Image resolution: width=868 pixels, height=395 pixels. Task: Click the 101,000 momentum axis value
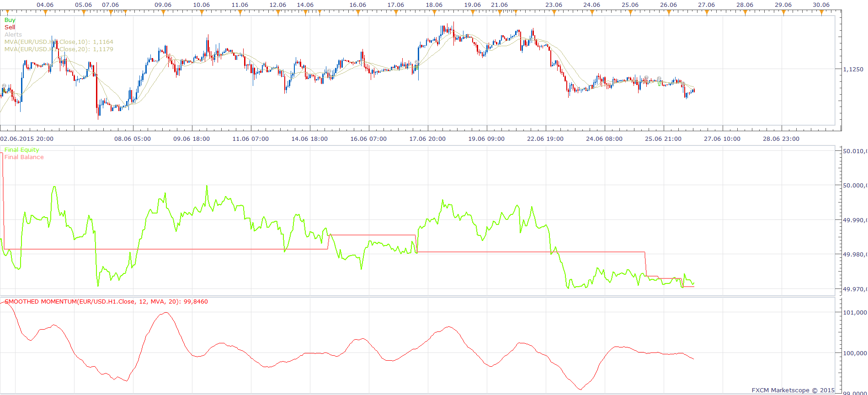[855, 313]
